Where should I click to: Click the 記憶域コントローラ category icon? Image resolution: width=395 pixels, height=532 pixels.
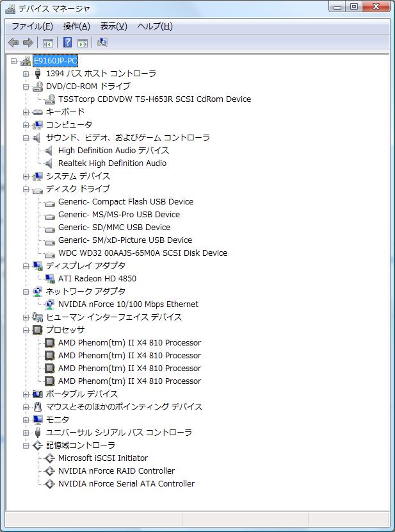38,445
